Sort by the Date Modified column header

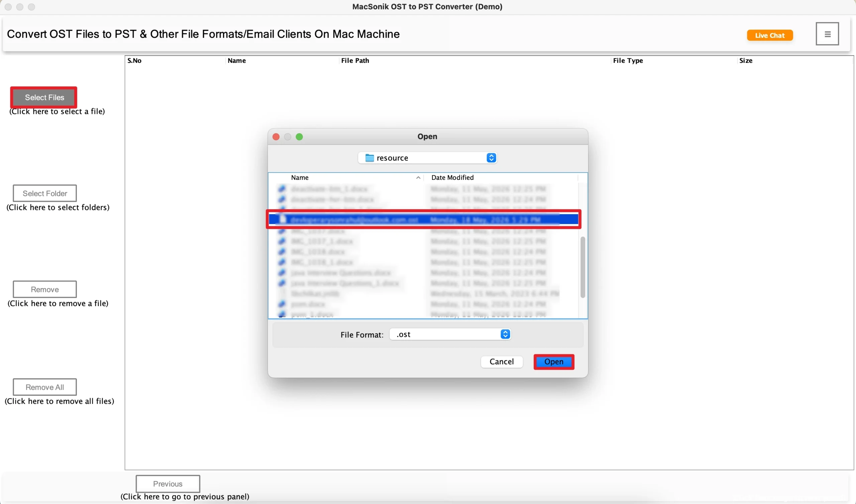tap(501, 177)
